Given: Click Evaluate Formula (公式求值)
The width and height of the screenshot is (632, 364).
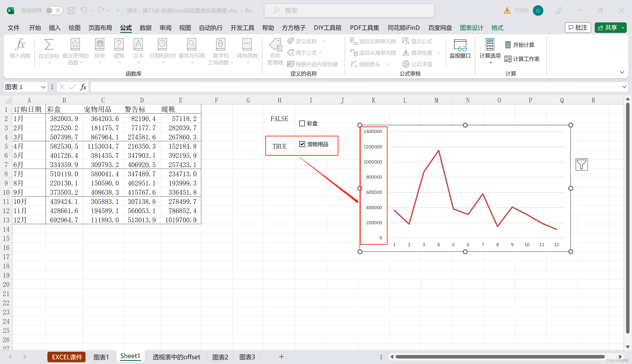Looking at the screenshot, I should click(x=417, y=64).
